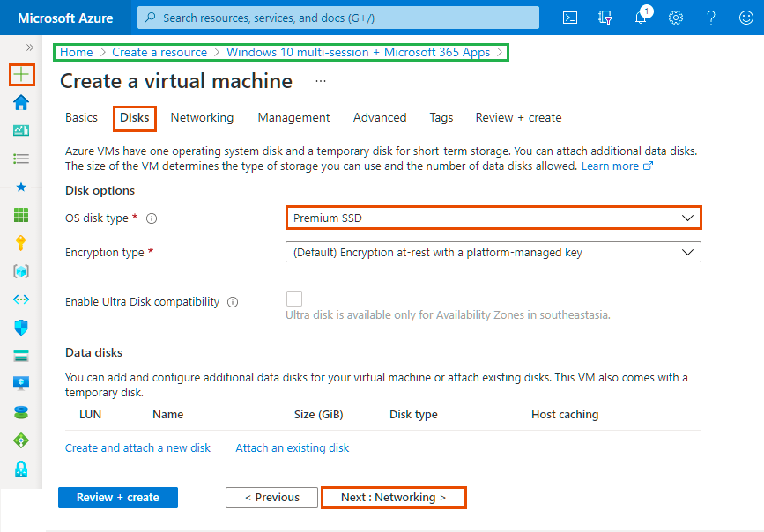Open the green and blue disk icon in sidebar
Screen dimensions: 764x532
click(21, 412)
